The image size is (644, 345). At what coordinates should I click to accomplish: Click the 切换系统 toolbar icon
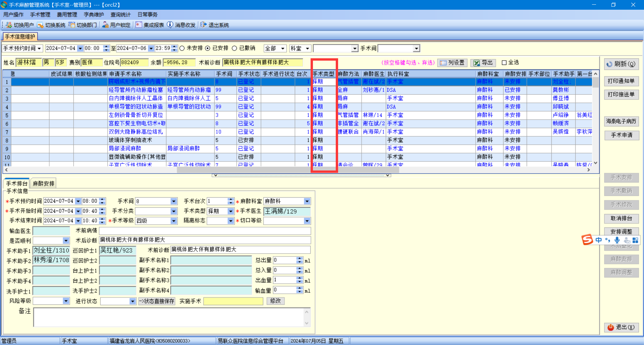pos(40,25)
